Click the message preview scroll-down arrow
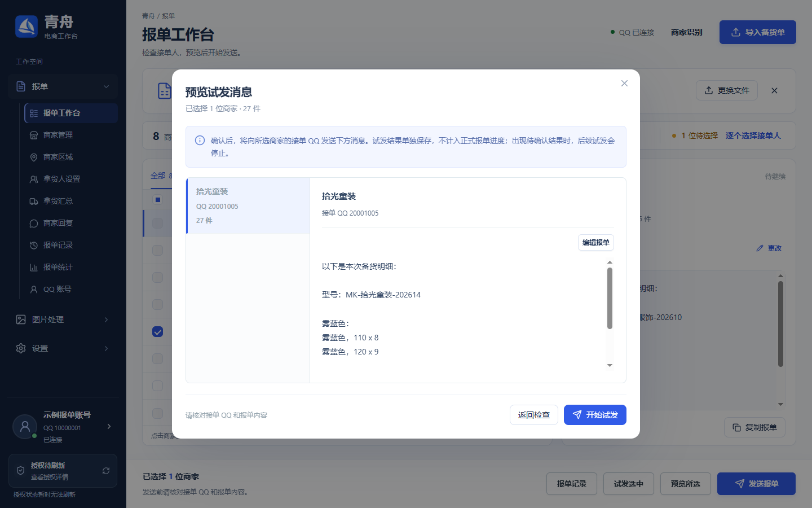 610,366
